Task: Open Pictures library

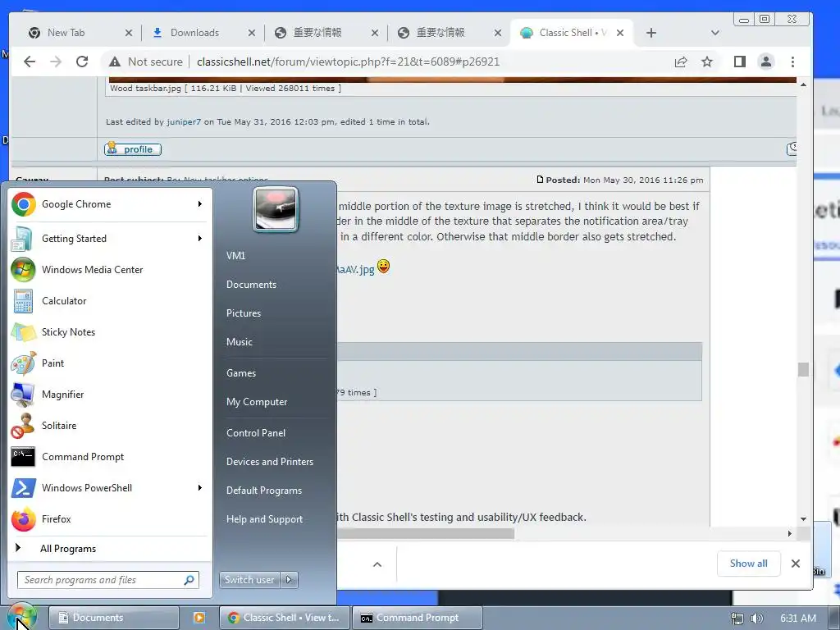Action: pyautogui.click(x=244, y=313)
